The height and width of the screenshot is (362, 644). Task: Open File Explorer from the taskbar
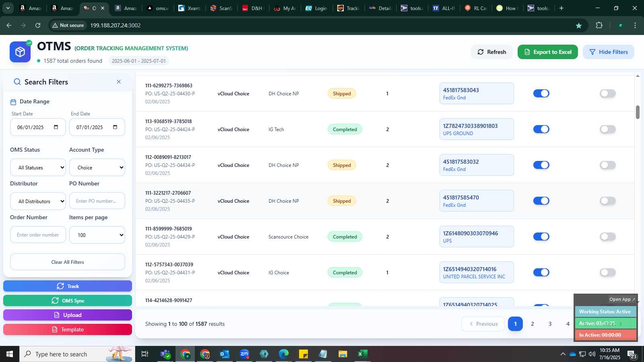343,354
